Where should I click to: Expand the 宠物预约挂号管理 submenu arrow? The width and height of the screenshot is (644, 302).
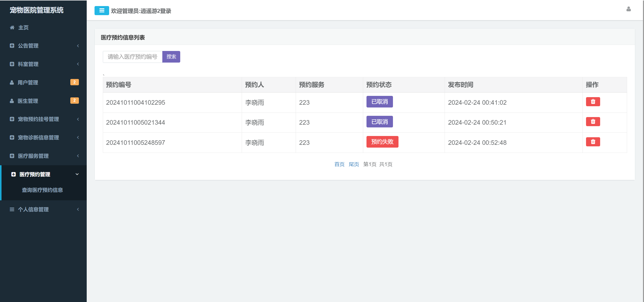click(x=78, y=119)
